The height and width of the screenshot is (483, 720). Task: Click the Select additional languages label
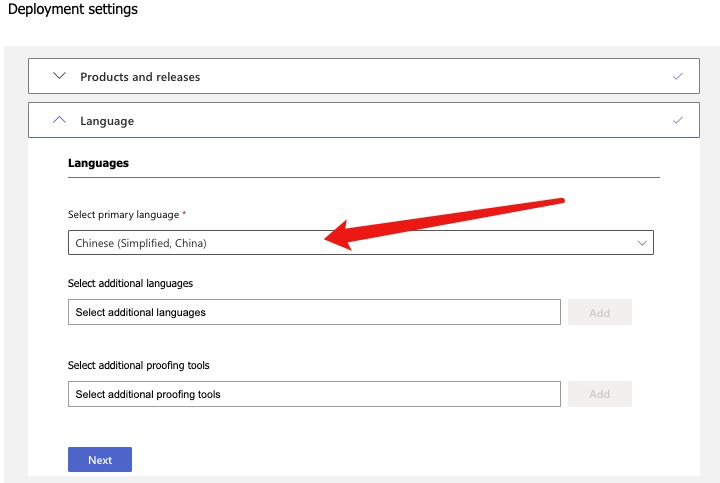(x=130, y=283)
